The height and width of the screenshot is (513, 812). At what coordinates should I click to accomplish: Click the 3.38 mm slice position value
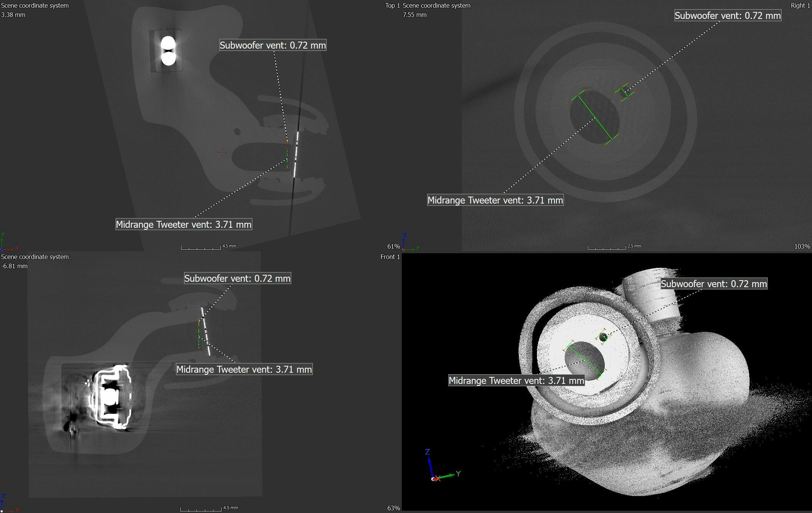point(13,15)
